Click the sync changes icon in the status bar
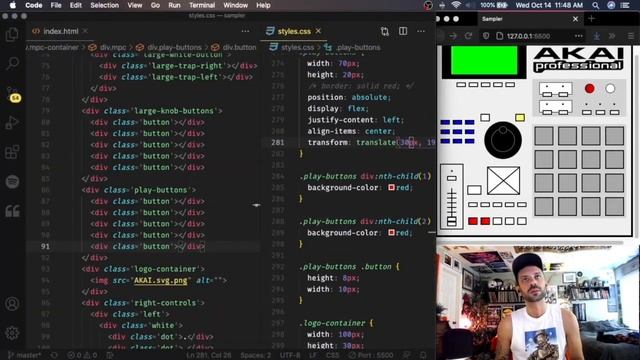 coord(54,355)
